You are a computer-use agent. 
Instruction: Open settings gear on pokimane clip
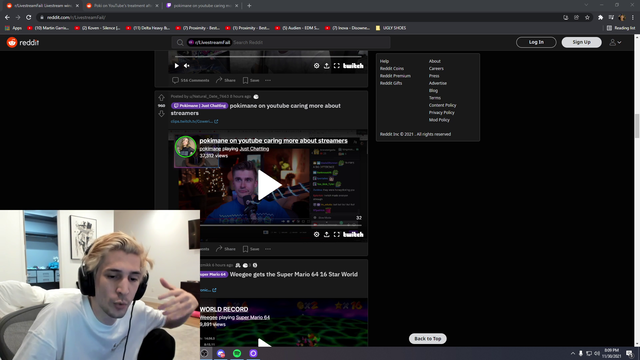click(x=316, y=234)
